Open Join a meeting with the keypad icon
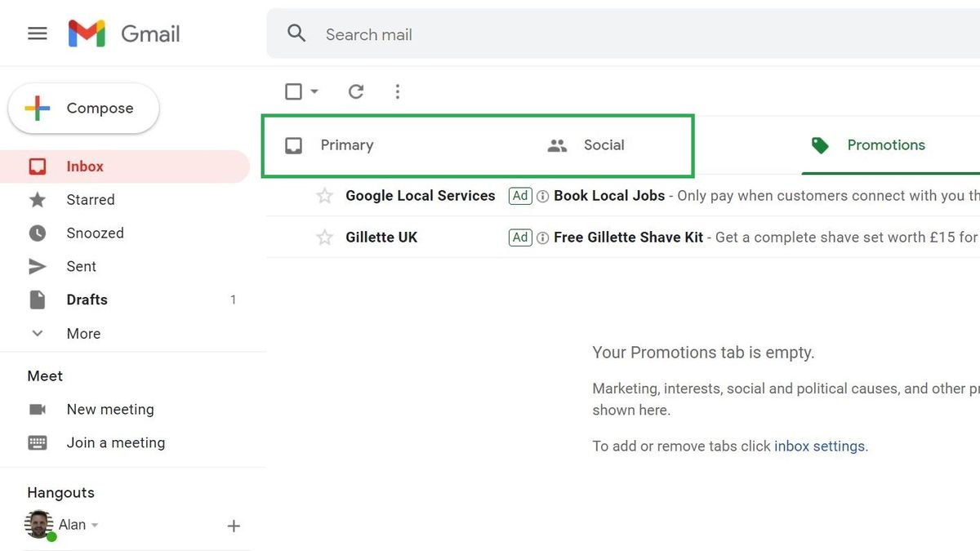This screenshot has height=551, width=980. [37, 442]
